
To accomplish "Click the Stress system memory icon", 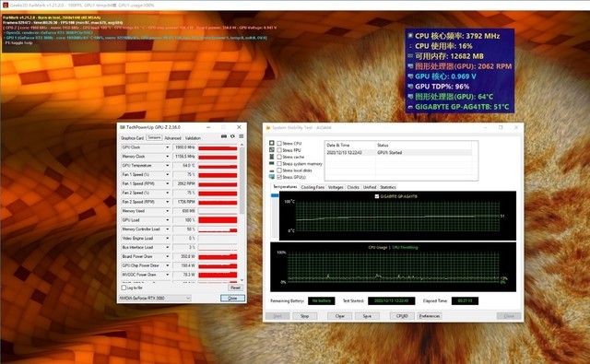I will 272,164.
